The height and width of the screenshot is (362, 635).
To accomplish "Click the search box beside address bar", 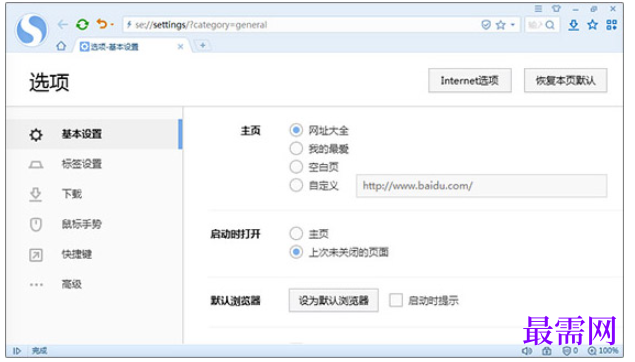I will coord(542,25).
